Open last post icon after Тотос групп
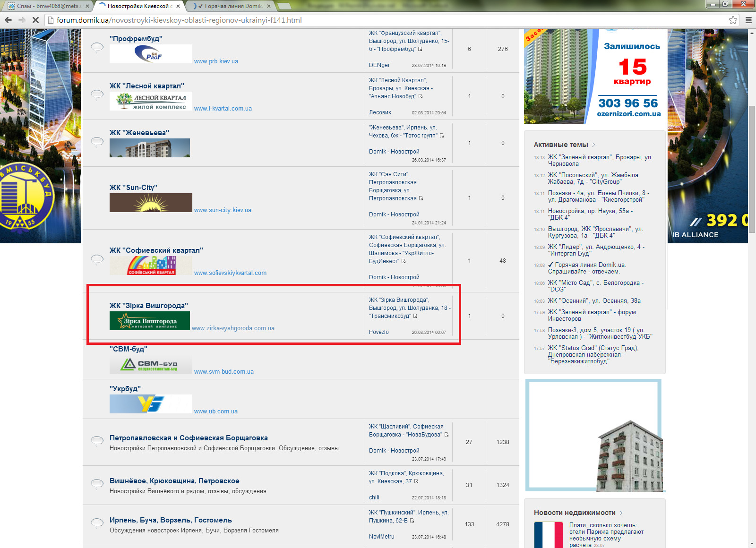The width and height of the screenshot is (756, 548). coord(442,136)
